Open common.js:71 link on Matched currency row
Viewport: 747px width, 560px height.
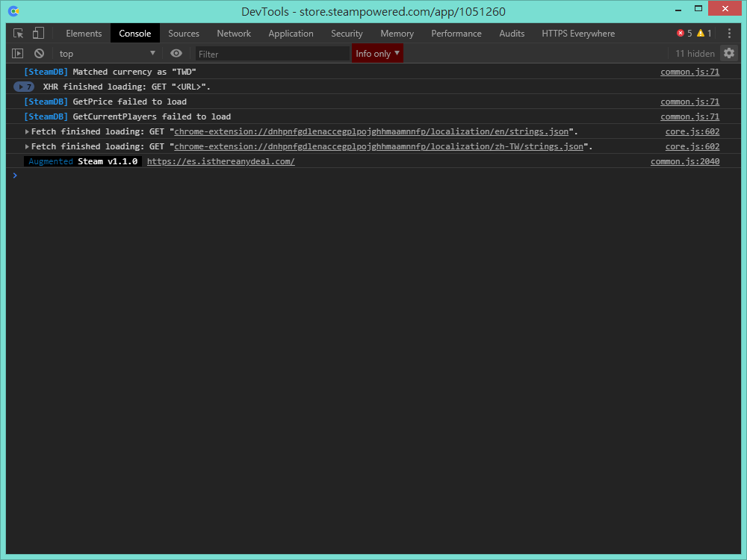(689, 72)
